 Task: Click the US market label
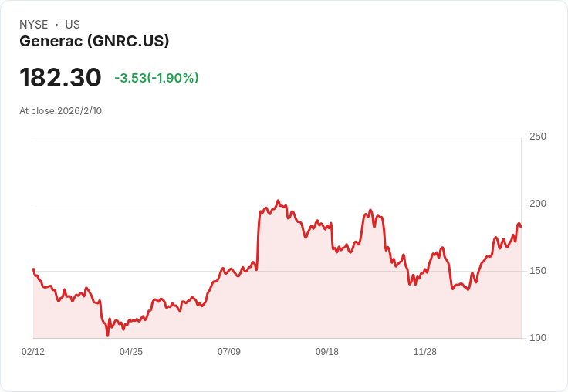73,25
